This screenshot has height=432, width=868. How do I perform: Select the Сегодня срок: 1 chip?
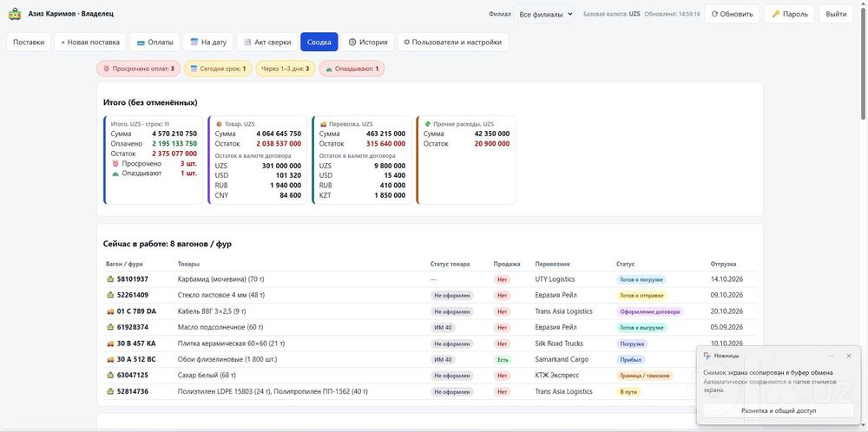point(218,69)
